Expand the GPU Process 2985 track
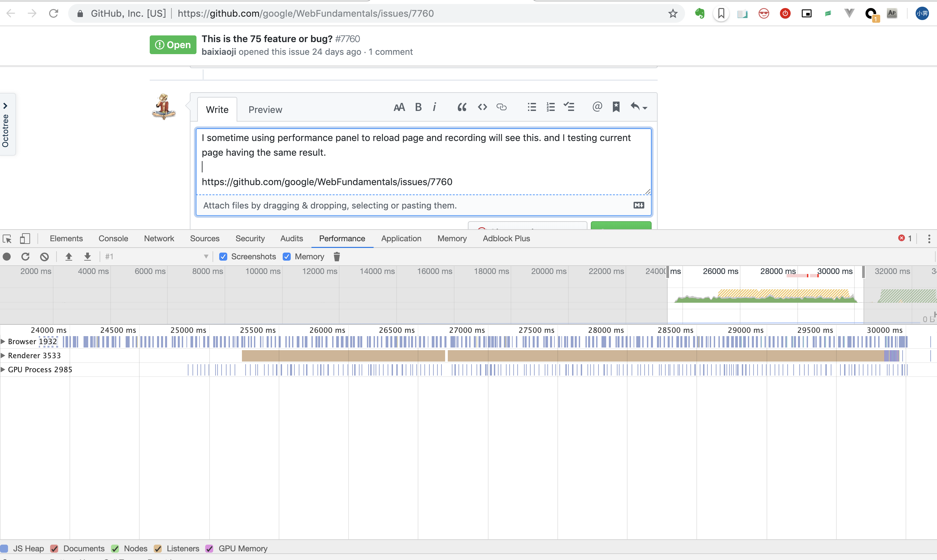The width and height of the screenshot is (937, 560). (x=3, y=369)
